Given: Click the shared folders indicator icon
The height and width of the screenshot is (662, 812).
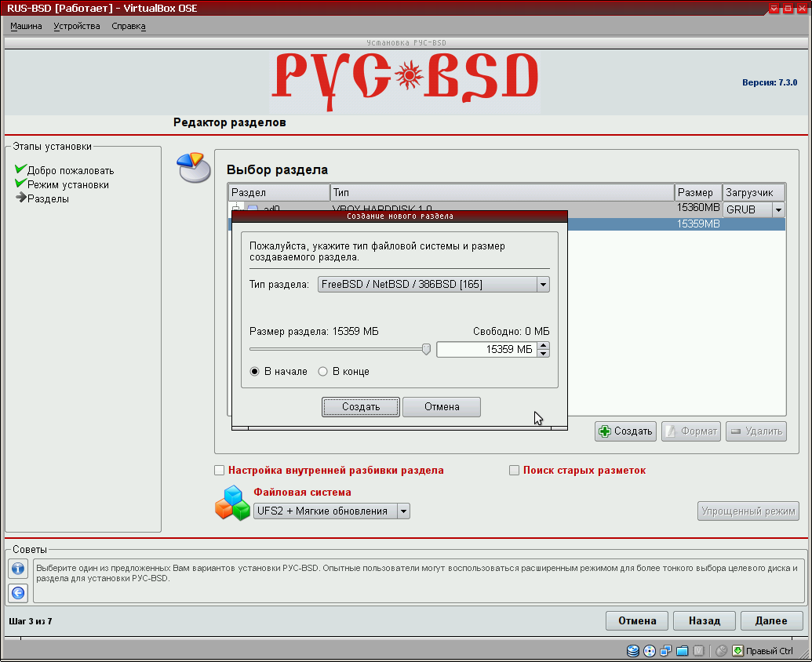Looking at the screenshot, I should coord(683,650).
